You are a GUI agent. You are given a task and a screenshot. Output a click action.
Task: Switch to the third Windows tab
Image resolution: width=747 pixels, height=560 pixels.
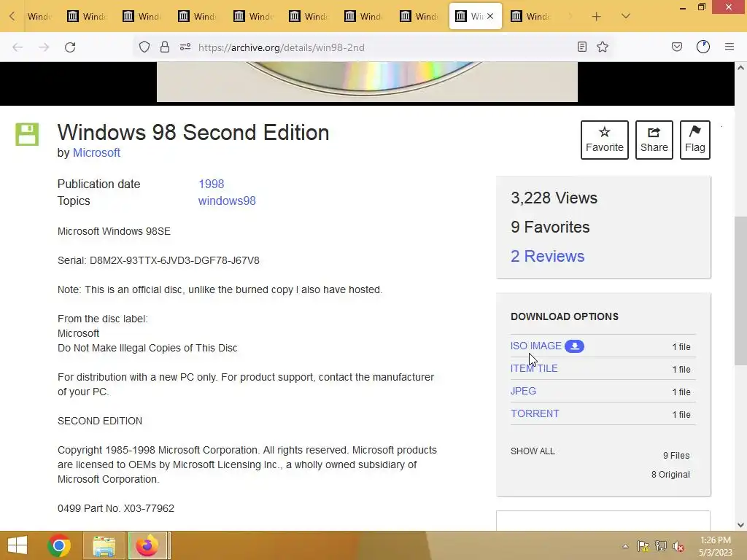click(142, 17)
